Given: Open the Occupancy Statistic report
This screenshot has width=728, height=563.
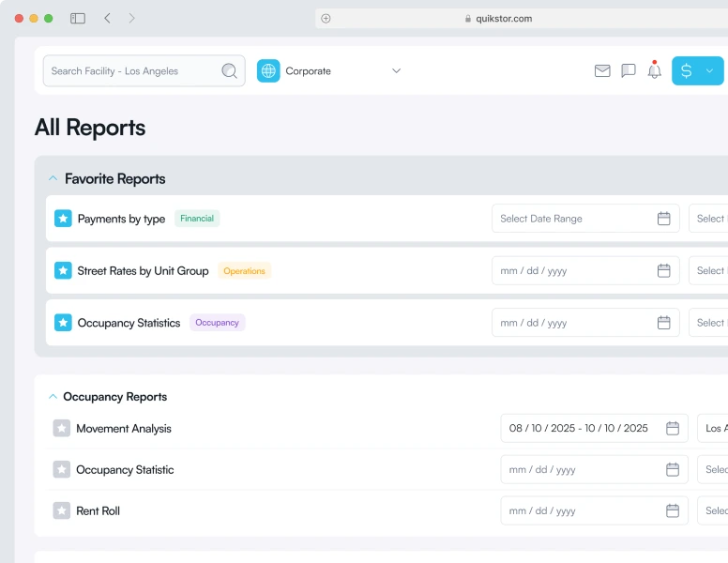Looking at the screenshot, I should (125, 470).
